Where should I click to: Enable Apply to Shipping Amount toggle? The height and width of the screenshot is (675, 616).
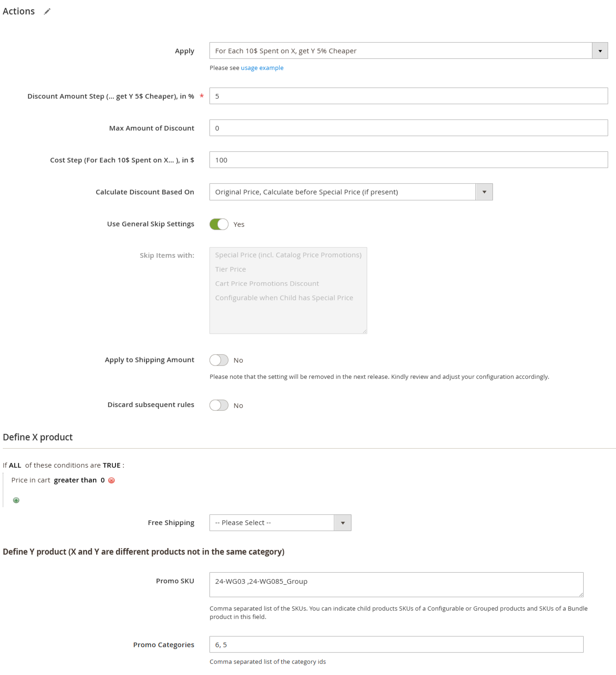click(219, 360)
